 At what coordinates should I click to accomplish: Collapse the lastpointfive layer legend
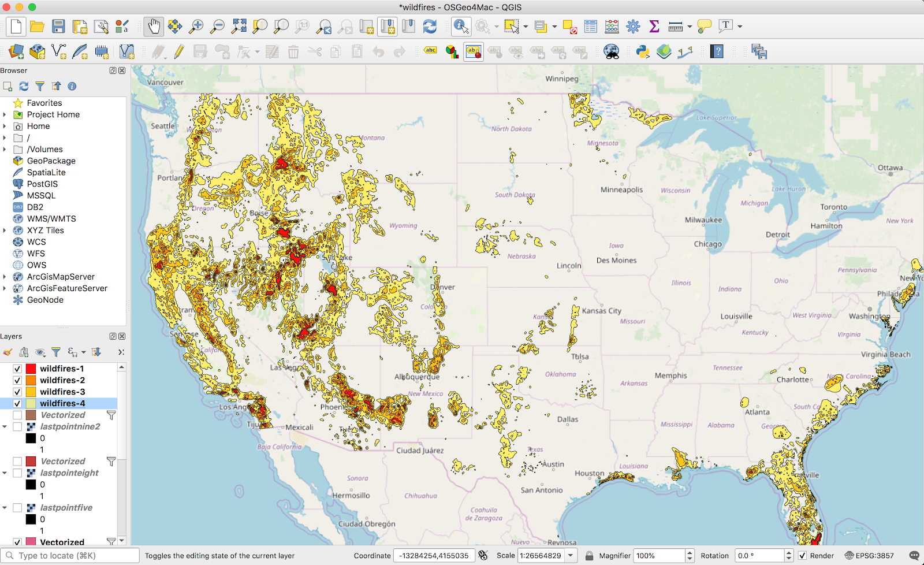(5, 507)
